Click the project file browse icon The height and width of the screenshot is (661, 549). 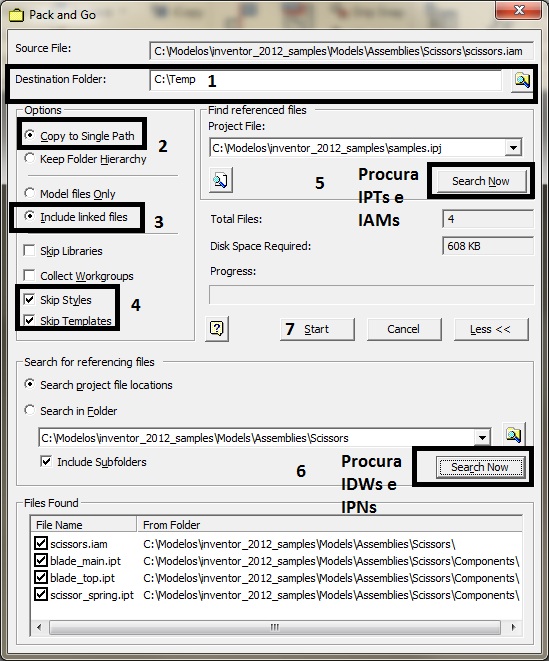tap(221, 180)
